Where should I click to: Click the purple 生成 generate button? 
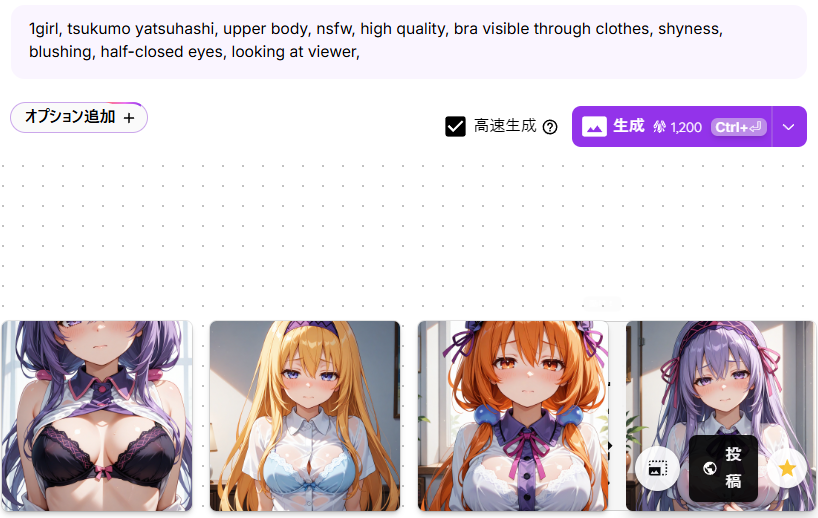(x=671, y=127)
